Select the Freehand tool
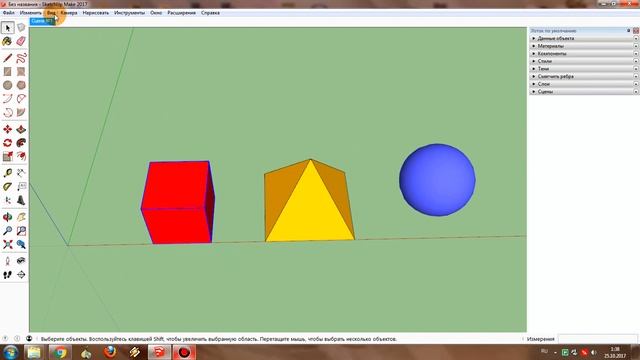Viewport: 640px width, 360px height. (21, 58)
